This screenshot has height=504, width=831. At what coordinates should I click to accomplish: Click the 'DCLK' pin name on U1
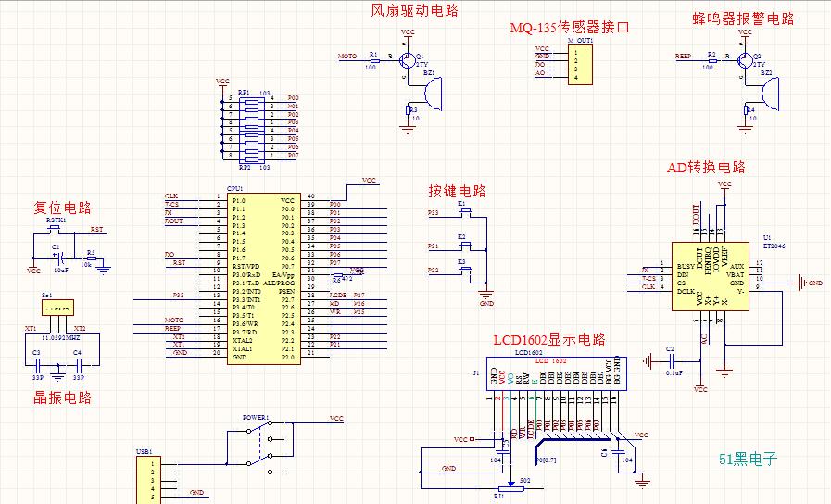[x=686, y=292]
